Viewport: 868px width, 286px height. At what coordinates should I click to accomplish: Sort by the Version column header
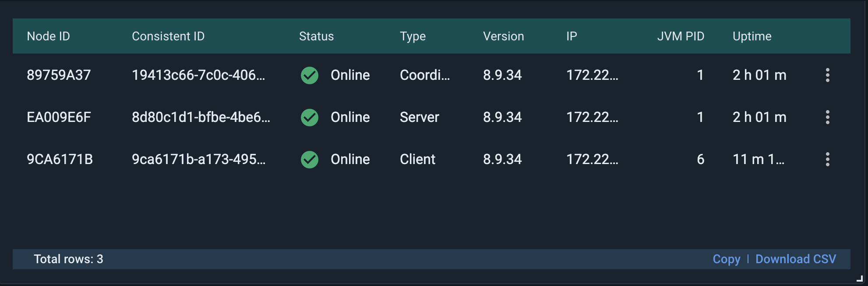(x=503, y=36)
